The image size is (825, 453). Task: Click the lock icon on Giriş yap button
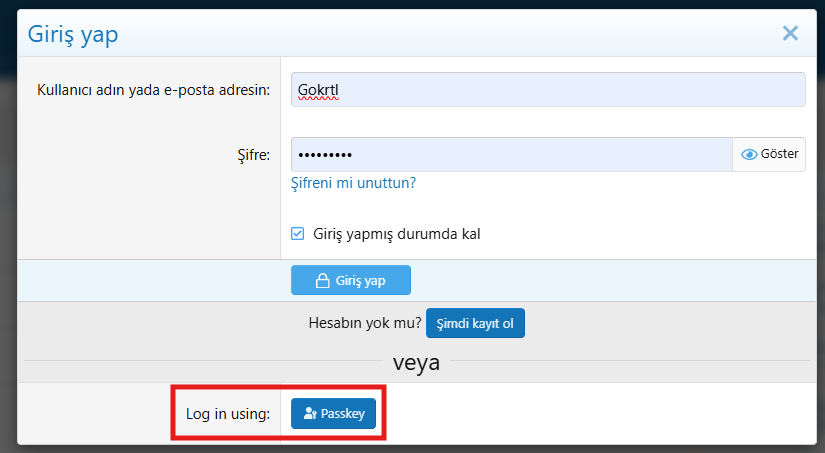pyautogui.click(x=322, y=281)
